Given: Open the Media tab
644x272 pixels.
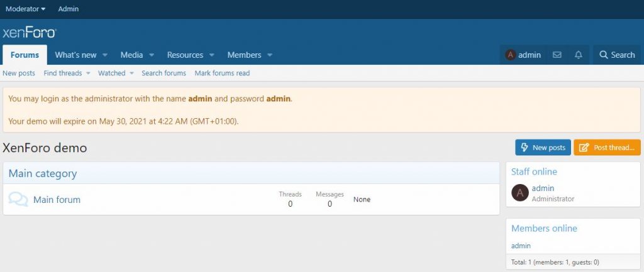Looking at the screenshot, I should pos(131,55).
